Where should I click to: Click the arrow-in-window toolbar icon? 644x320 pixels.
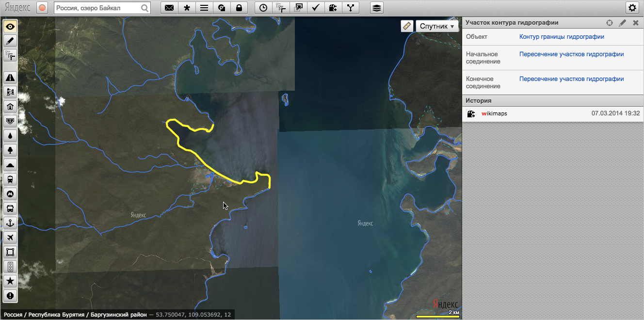pos(298,8)
